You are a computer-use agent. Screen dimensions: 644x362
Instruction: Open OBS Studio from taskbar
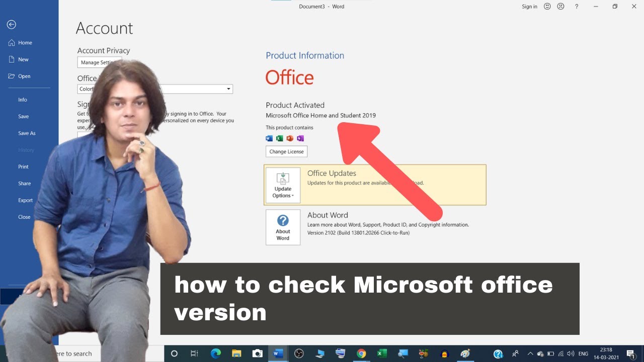click(299, 353)
